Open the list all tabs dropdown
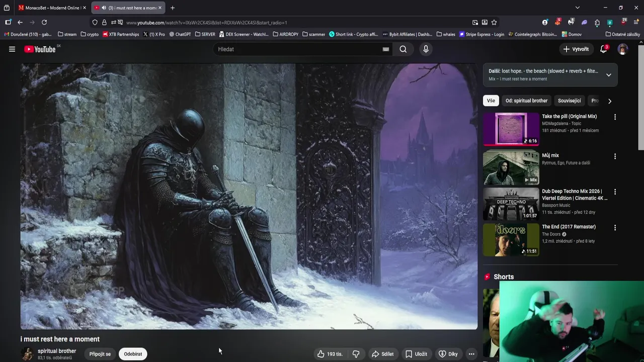 pos(578,8)
